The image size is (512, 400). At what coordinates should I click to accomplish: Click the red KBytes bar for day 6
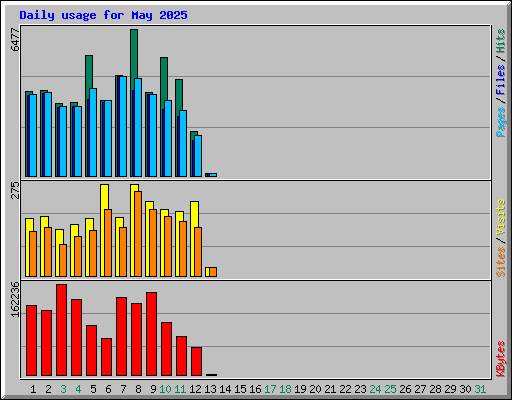click(106, 357)
